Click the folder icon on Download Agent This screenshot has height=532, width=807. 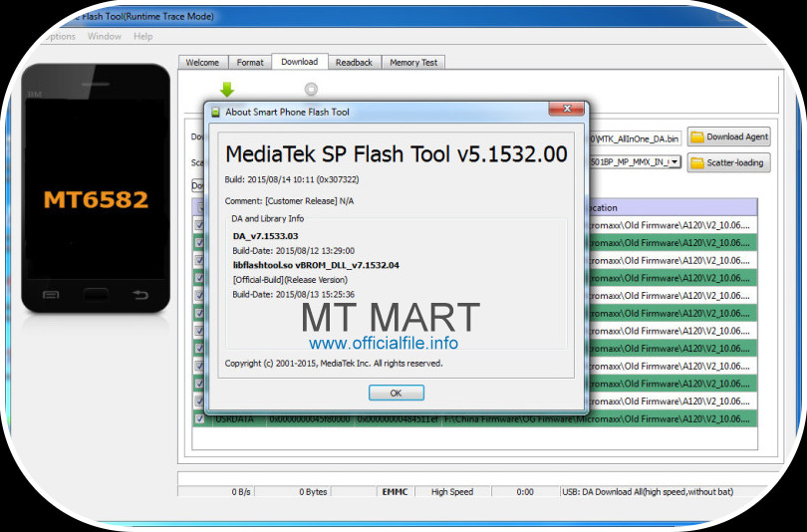click(x=696, y=136)
